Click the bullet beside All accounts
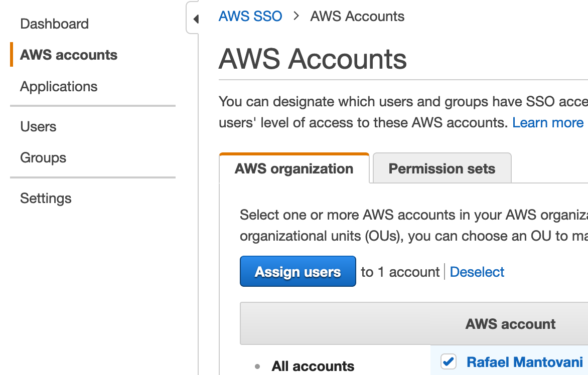 [257, 366]
